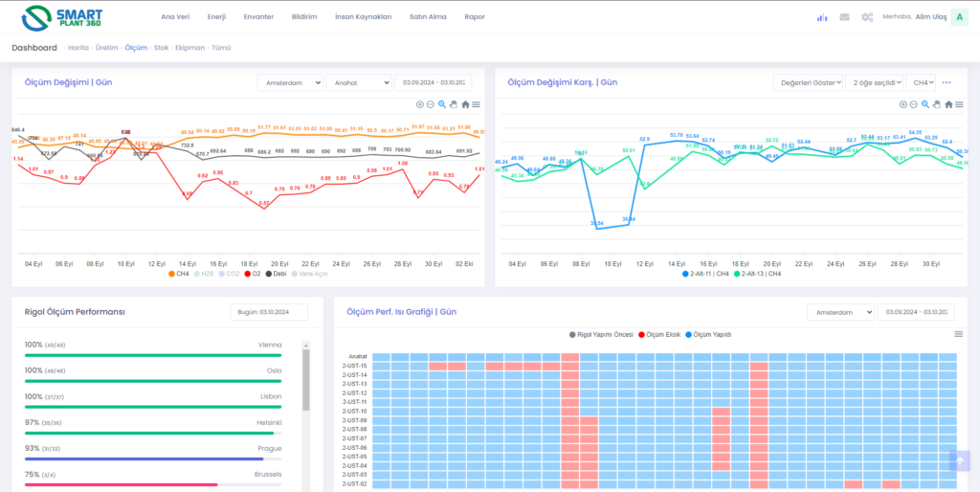Open the bar chart statistics icon in header
The width and height of the screenshot is (980, 492).
tap(821, 17)
